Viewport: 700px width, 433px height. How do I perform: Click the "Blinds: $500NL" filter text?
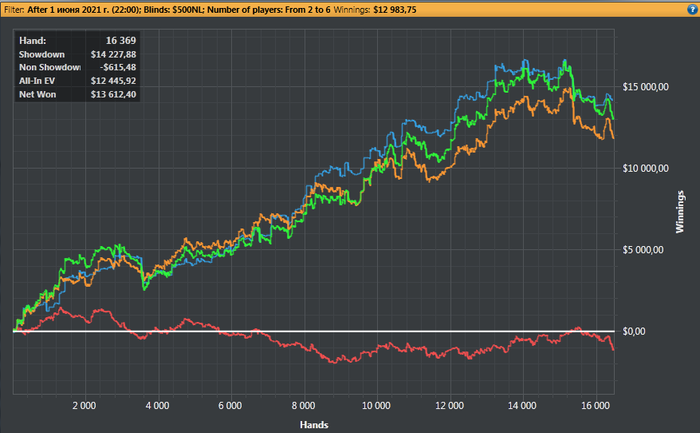coord(173,9)
